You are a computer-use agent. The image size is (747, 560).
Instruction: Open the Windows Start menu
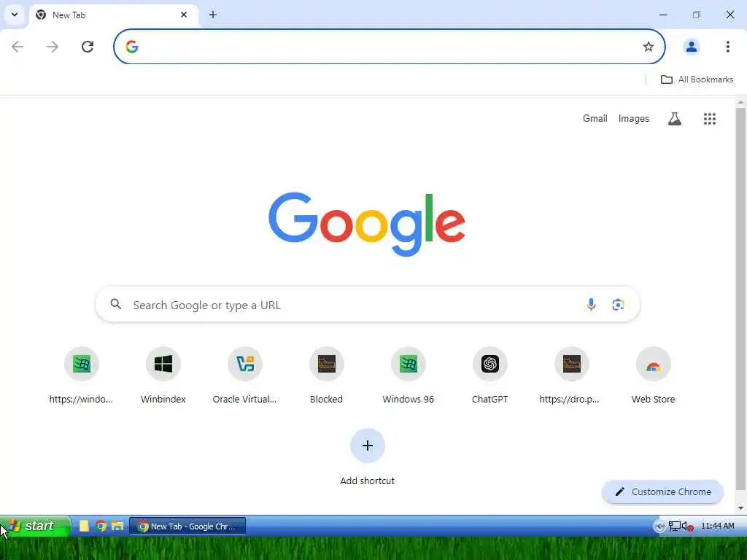34,526
